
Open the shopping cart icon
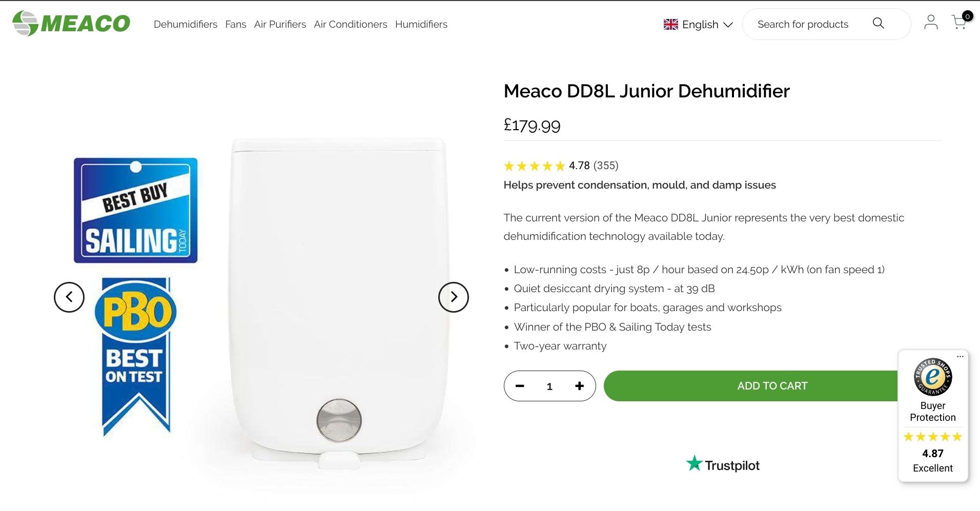tap(959, 22)
